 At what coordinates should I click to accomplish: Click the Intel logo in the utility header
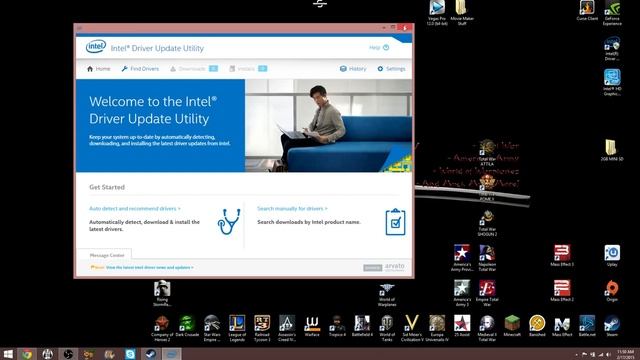click(x=96, y=47)
